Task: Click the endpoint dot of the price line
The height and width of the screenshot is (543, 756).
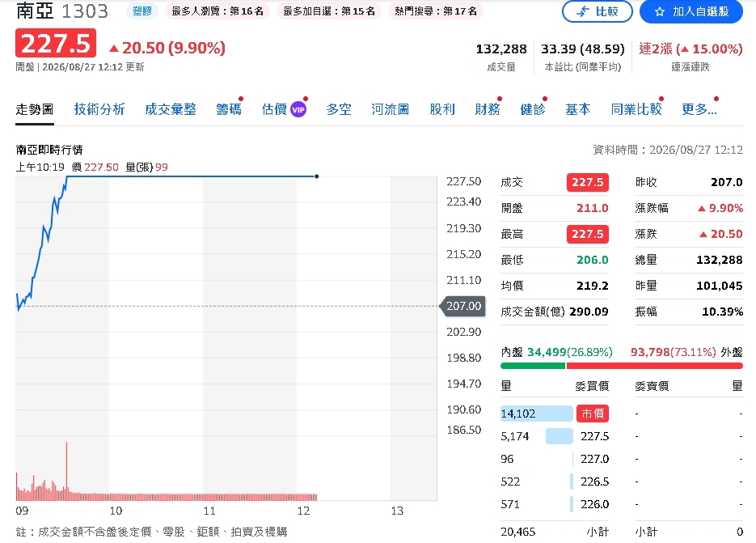Action: click(x=316, y=176)
